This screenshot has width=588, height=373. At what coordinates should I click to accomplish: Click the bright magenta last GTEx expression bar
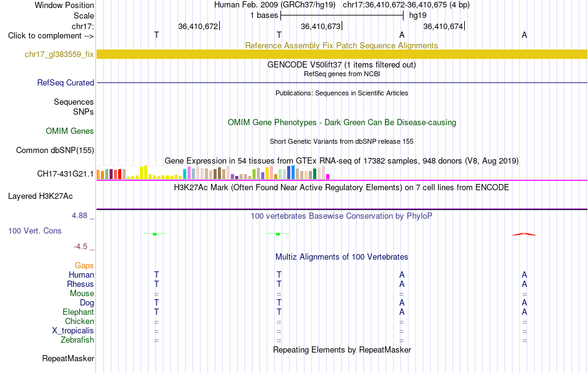(x=328, y=177)
